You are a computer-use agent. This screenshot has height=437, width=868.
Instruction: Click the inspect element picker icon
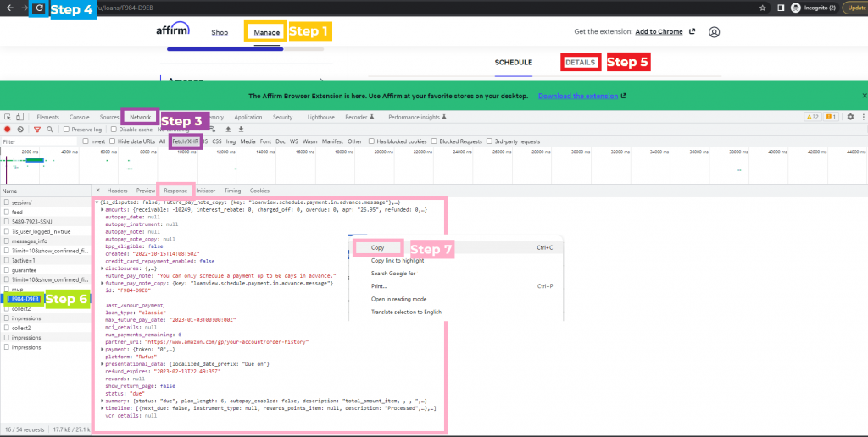(x=7, y=117)
